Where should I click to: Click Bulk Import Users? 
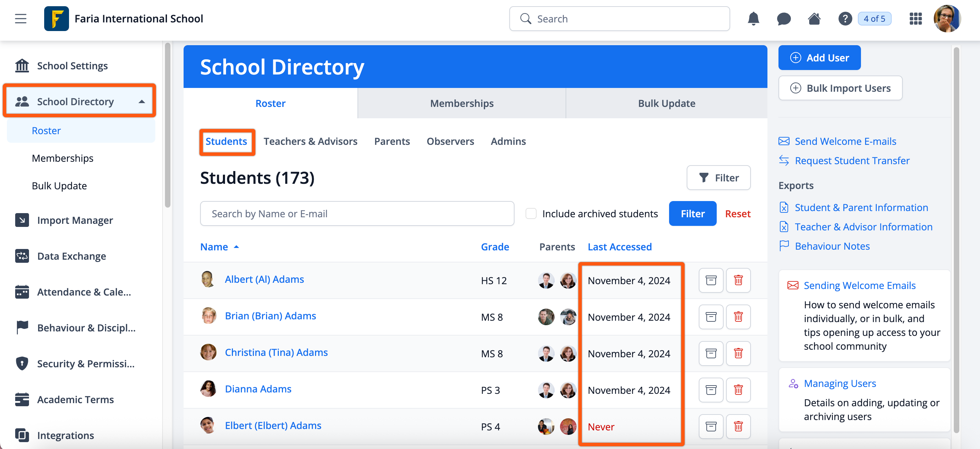pos(840,88)
